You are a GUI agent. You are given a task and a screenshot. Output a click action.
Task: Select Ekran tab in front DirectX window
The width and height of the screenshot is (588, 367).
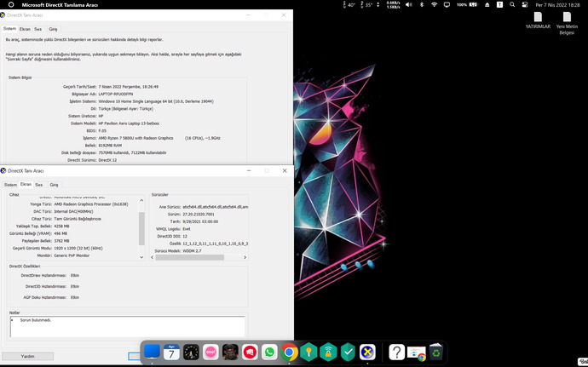pyautogui.click(x=26, y=185)
